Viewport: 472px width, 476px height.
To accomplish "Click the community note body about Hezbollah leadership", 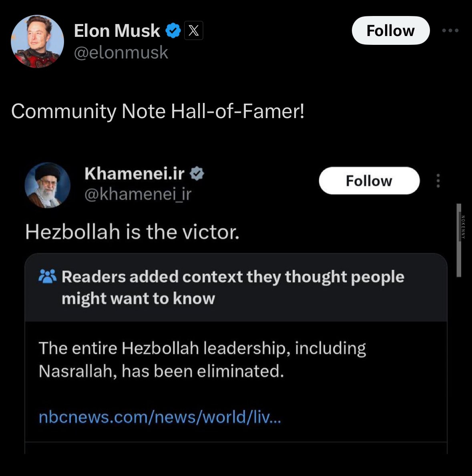I will tap(202, 359).
